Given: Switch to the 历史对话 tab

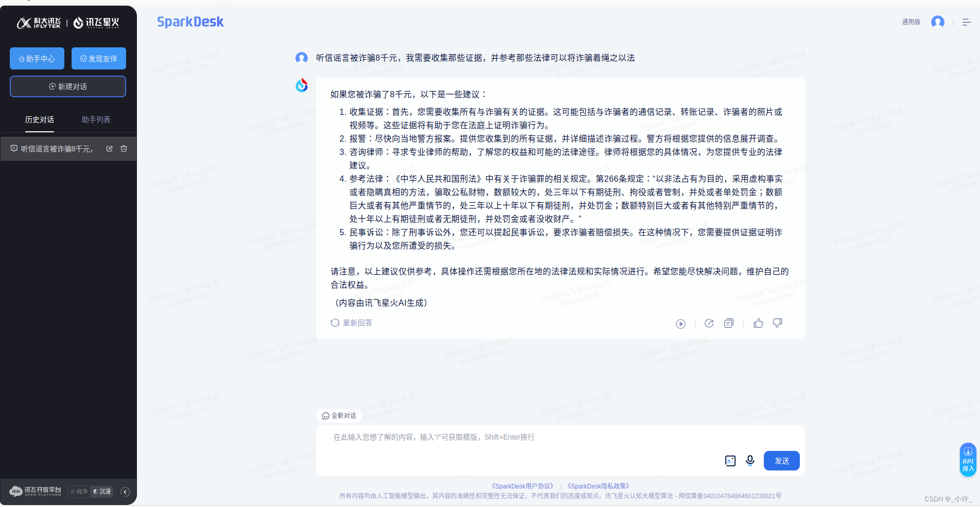Looking at the screenshot, I should click(x=40, y=119).
